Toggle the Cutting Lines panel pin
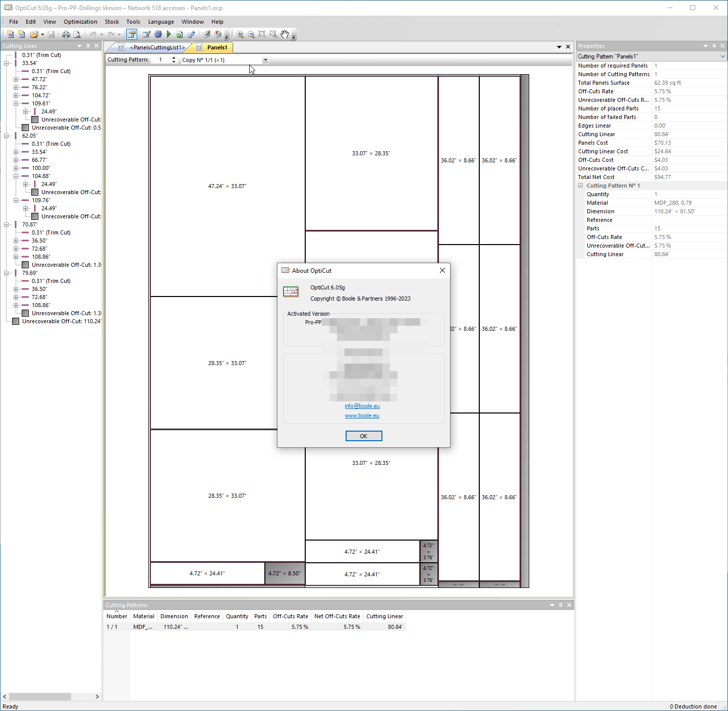 coord(88,46)
